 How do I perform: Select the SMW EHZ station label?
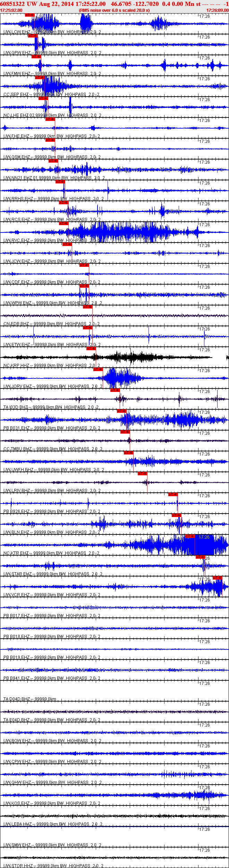52,845
